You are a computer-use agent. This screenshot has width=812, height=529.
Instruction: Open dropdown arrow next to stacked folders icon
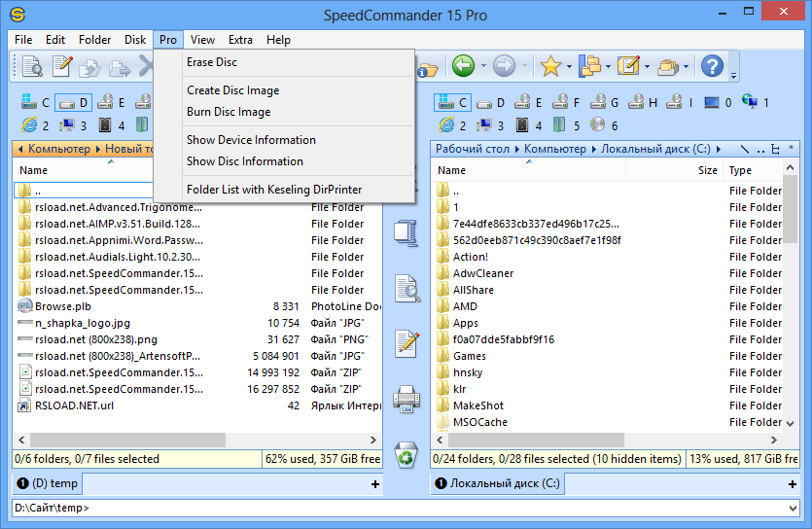686,66
